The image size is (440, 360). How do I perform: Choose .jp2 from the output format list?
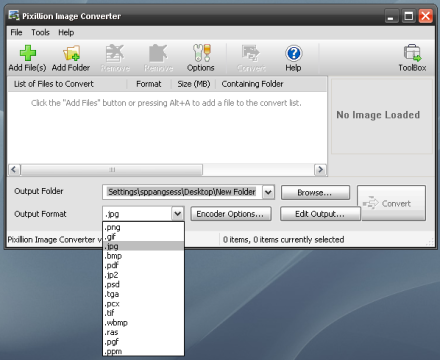pyautogui.click(x=143, y=275)
